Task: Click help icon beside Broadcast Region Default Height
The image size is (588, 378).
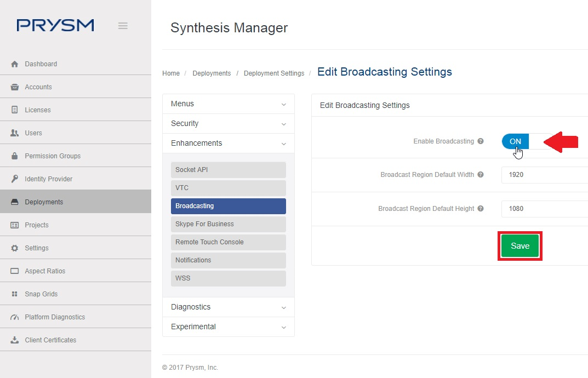Action: (481, 209)
